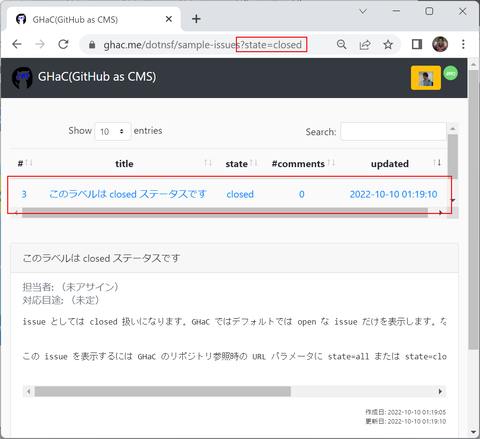Click right arrow of table horizontal scrollbar

point(441,213)
